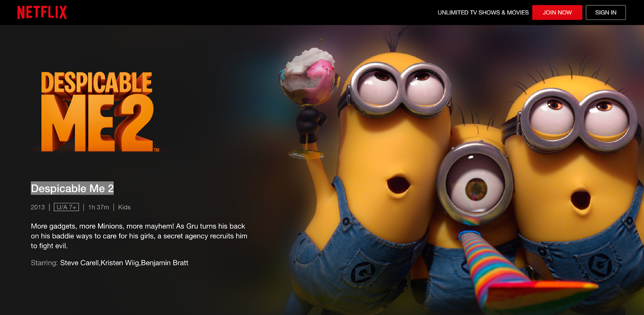The height and width of the screenshot is (315, 644).
Task: Click Steve Carell cast name
Action: pyautogui.click(x=79, y=263)
